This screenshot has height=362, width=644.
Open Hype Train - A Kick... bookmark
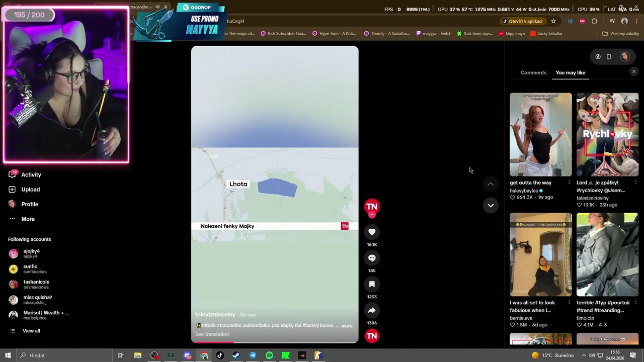coord(334,34)
